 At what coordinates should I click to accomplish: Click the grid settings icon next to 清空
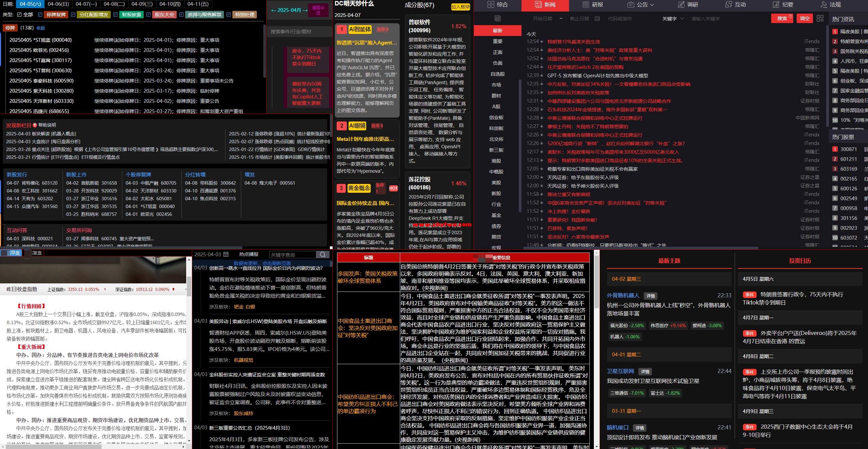tap(820, 18)
